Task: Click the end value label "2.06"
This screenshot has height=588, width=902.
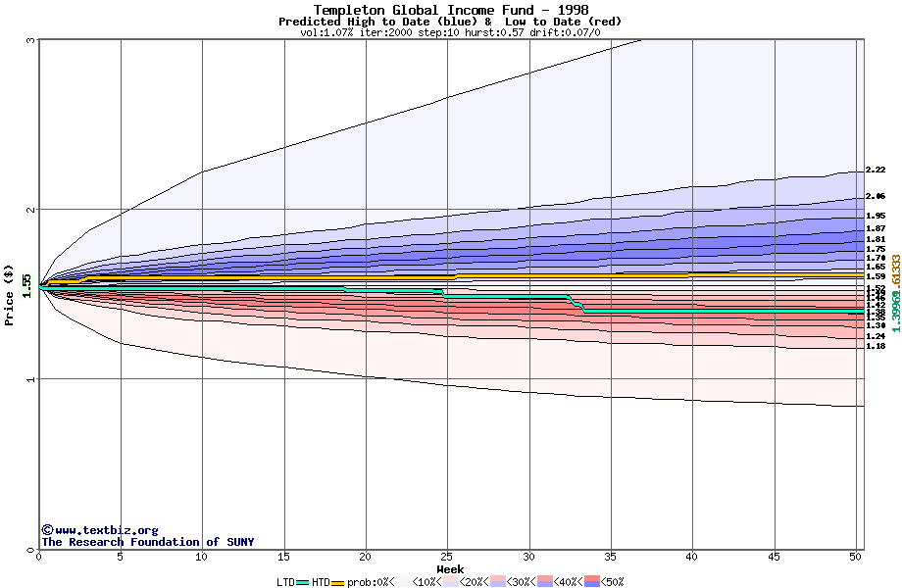Action: pos(876,197)
